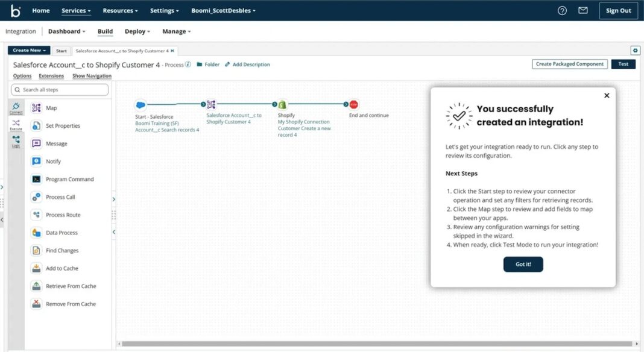Image resolution: width=644 pixels, height=352 pixels.
Task: Expand the Settings menu in the top bar
Action: tap(163, 10)
